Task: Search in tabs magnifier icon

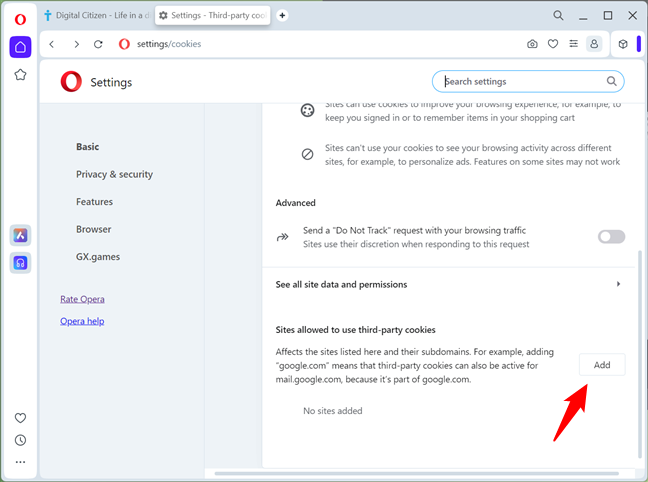Action: point(558,15)
